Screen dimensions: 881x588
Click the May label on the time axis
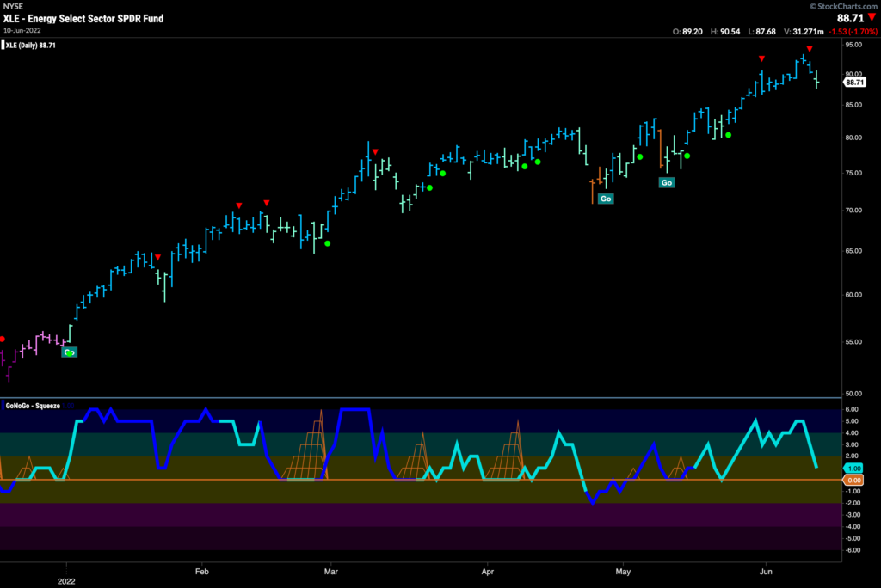pos(623,572)
